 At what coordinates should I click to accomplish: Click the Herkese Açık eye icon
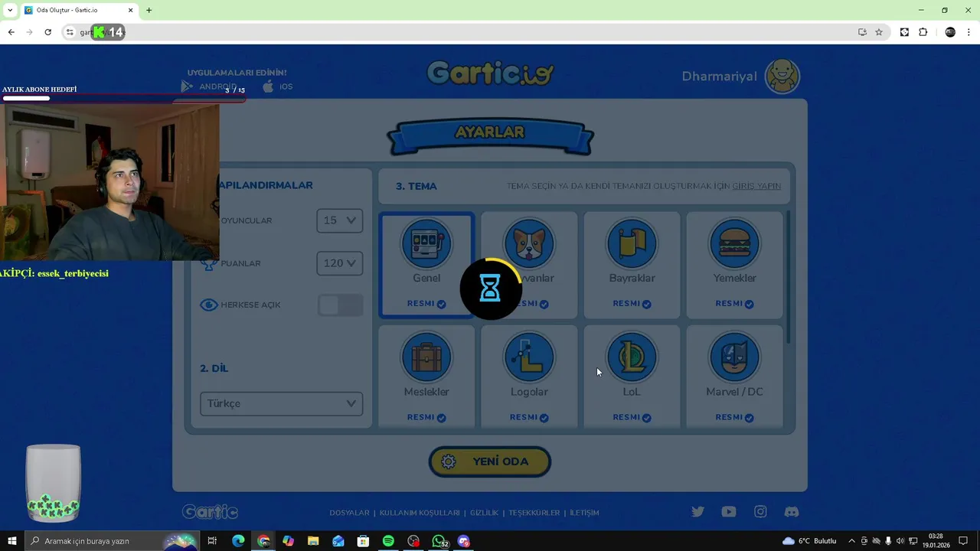208,305
